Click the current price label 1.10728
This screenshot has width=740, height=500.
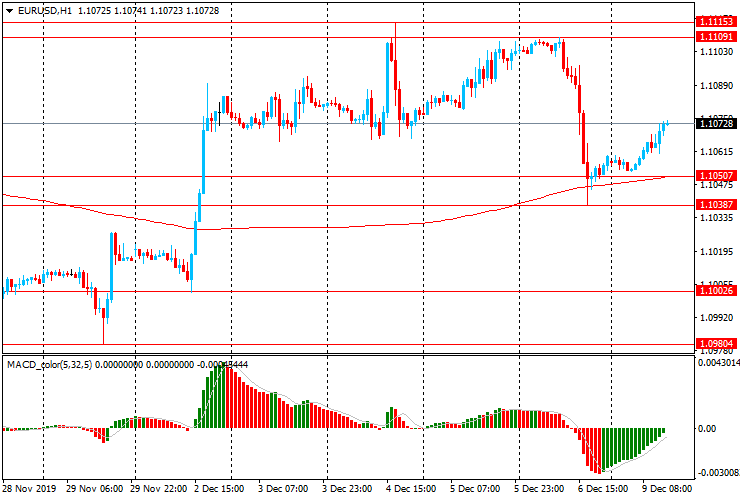coord(716,124)
